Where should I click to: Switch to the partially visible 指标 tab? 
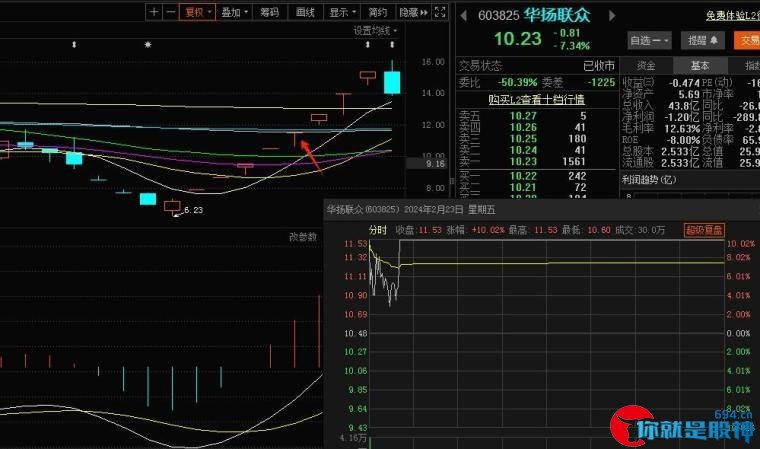(x=751, y=65)
